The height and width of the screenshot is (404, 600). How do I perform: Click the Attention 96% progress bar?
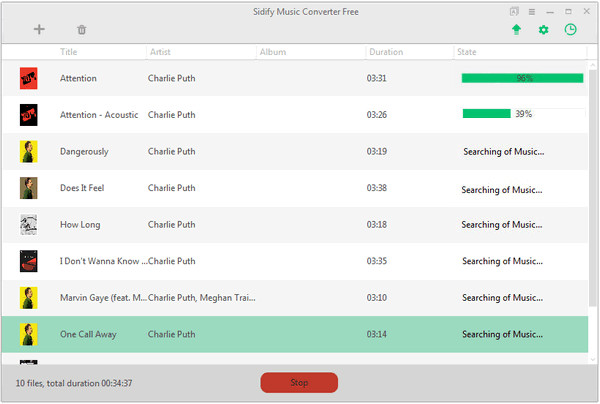(522, 78)
